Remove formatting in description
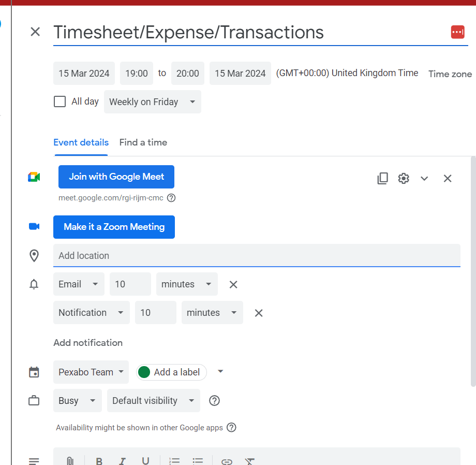 click(250, 461)
